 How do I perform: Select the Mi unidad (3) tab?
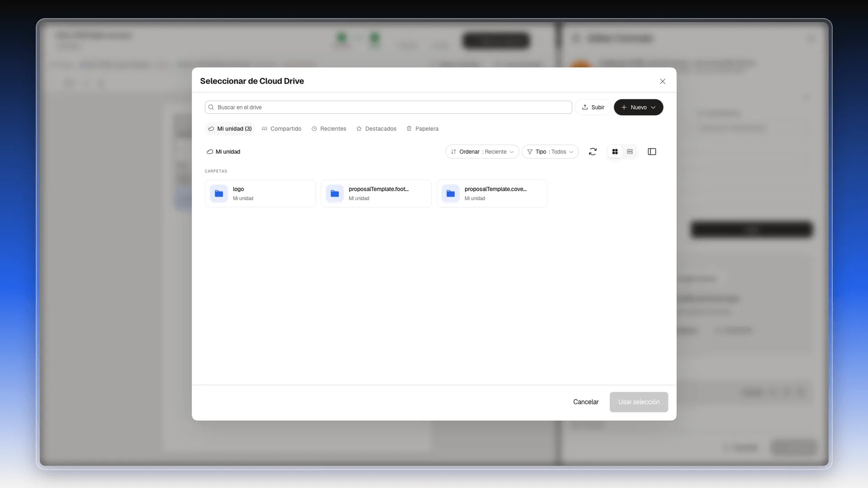(230, 129)
